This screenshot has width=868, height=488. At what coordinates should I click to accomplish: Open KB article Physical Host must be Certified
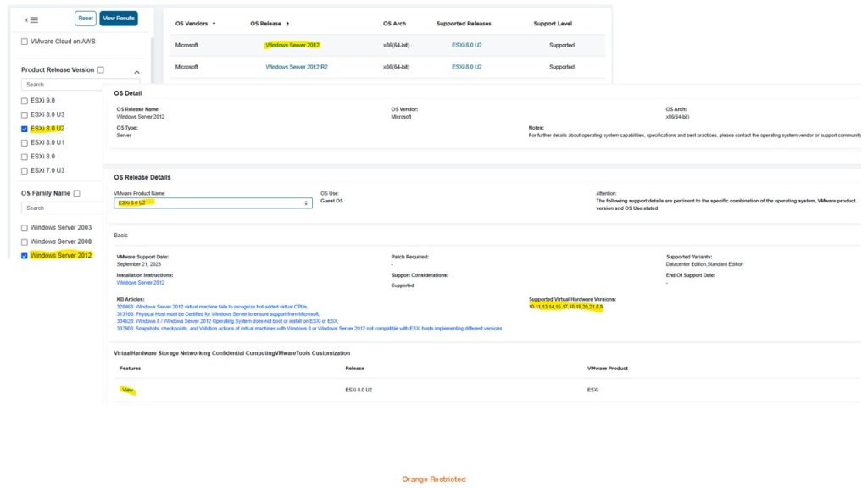pyautogui.click(x=218, y=314)
